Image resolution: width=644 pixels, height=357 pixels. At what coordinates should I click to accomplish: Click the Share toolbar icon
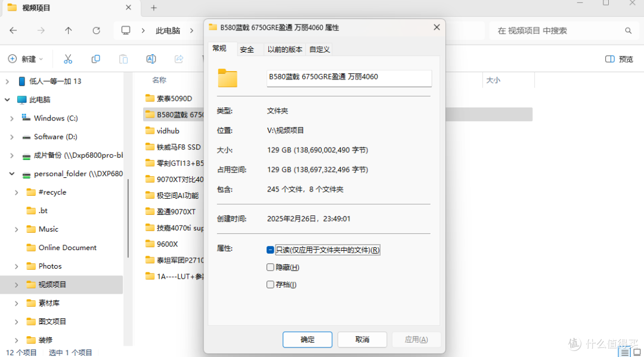[x=179, y=59]
